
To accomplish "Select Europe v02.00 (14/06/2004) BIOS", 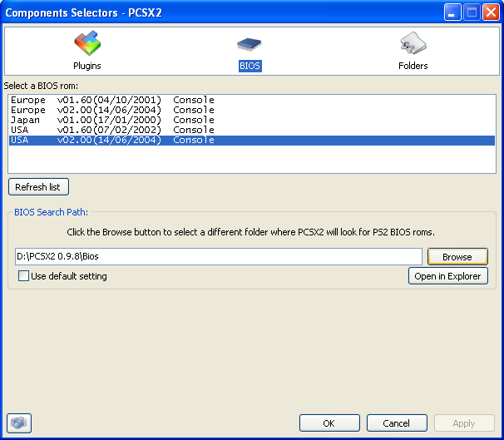I will click(x=252, y=110).
